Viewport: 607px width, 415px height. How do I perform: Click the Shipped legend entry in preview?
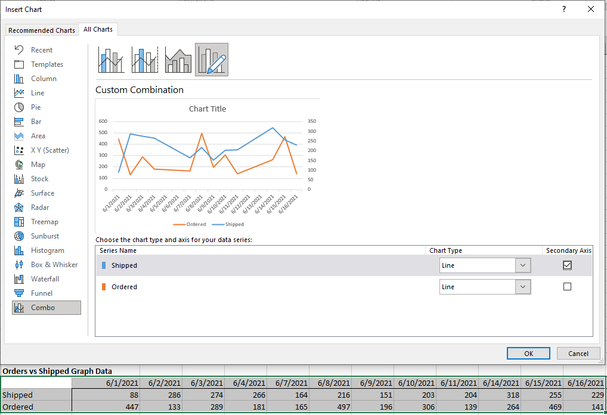click(228, 224)
